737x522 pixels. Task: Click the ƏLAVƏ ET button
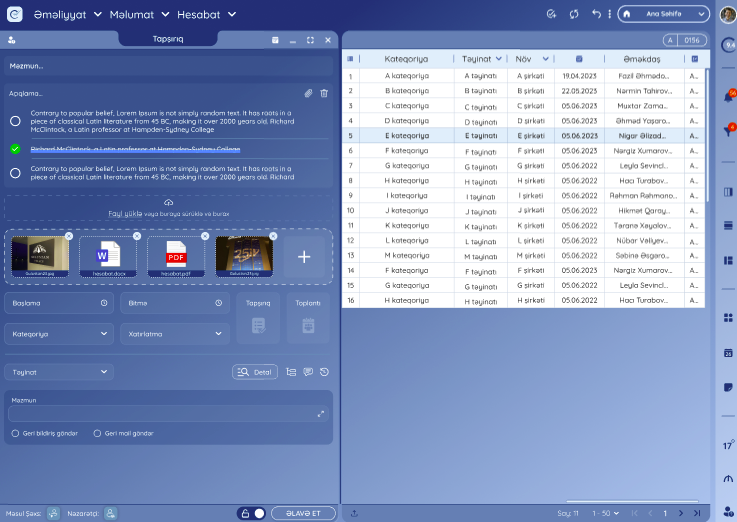(303, 513)
